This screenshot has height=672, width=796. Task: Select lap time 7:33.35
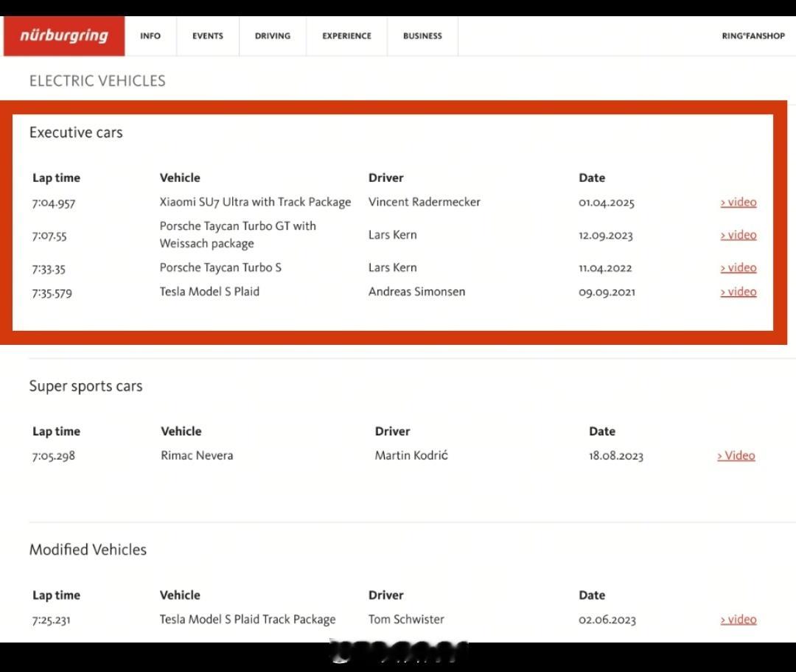(x=49, y=268)
